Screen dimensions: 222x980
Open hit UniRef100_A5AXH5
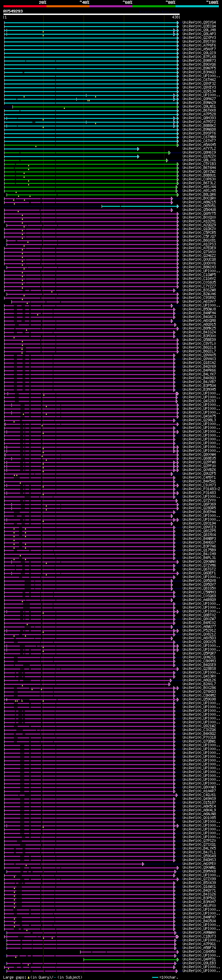pyautogui.click(x=199, y=145)
